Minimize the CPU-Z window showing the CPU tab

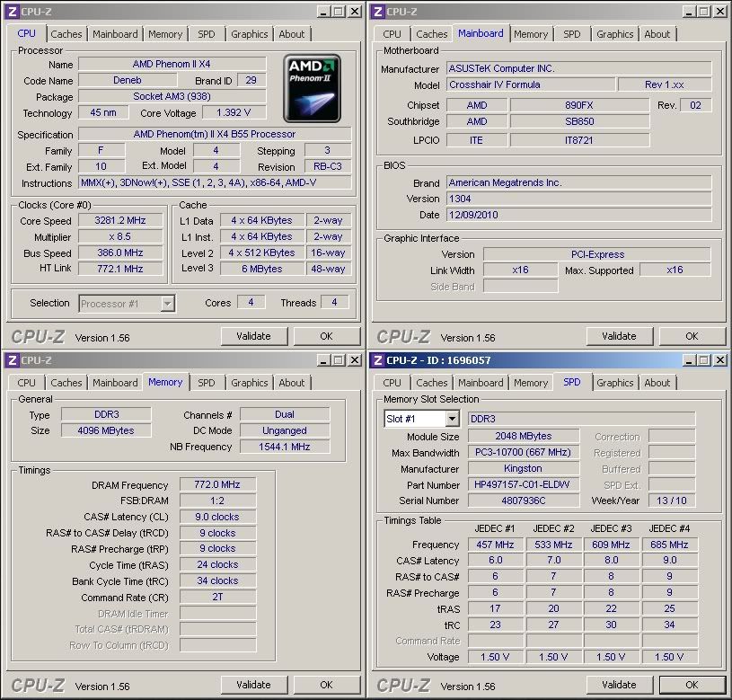tap(322, 12)
